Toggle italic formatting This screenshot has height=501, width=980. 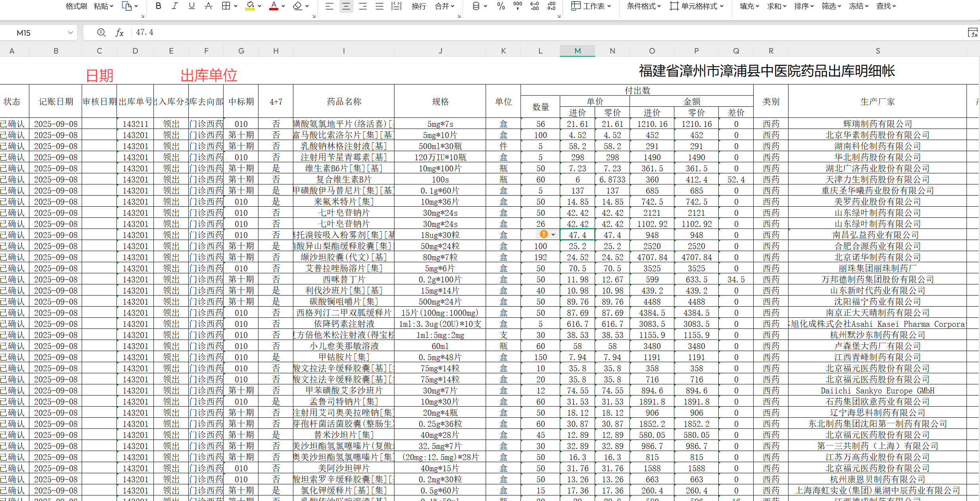point(175,6)
